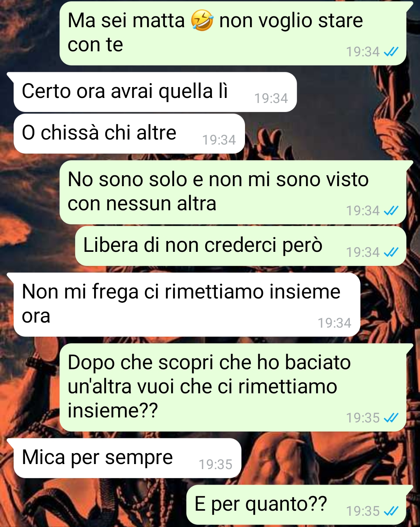Viewport: 420px width, 527px height.
Task: Select the "Libera di non crederci però" bubble
Action: [241, 246]
